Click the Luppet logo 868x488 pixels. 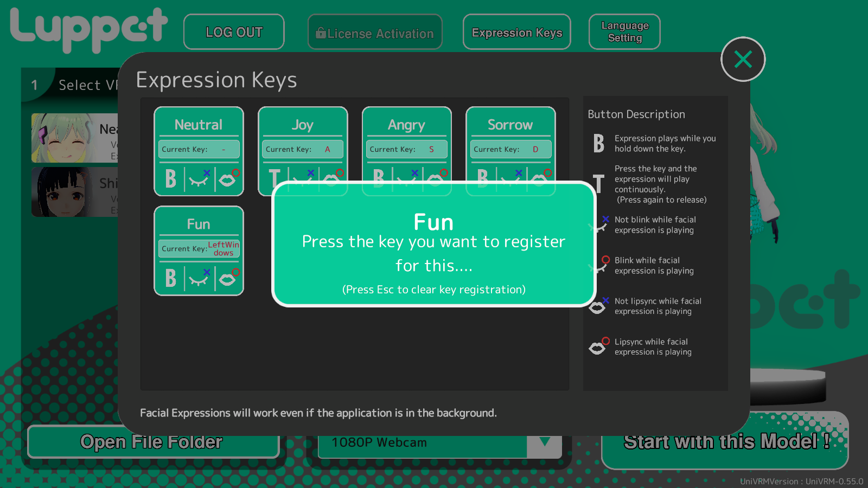coord(89,30)
